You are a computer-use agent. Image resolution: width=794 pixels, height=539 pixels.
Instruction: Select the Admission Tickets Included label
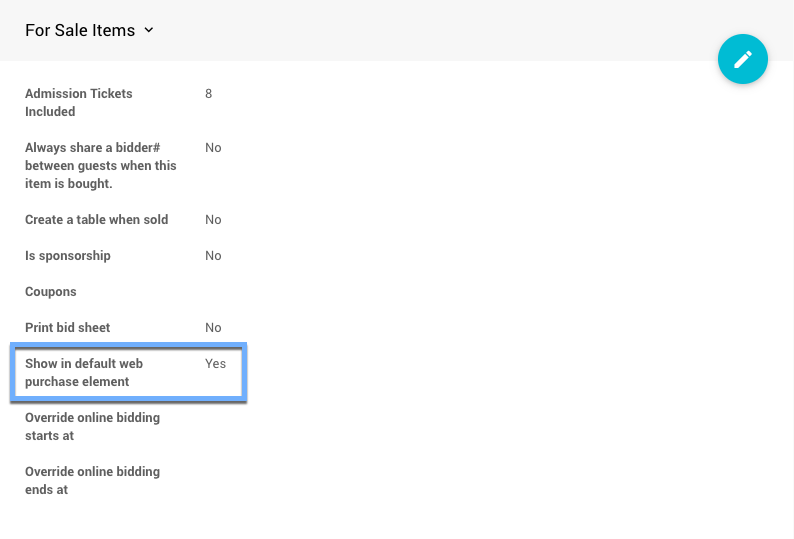point(79,102)
